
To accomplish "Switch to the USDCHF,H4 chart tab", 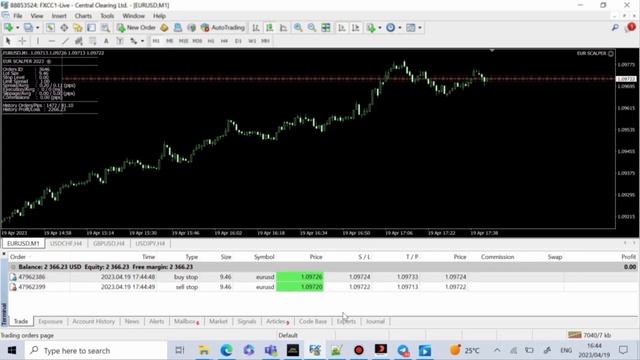I will point(66,243).
